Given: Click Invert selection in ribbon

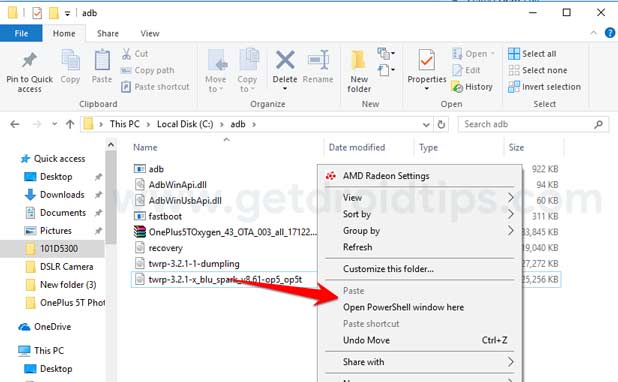Looking at the screenshot, I should click(x=544, y=87).
